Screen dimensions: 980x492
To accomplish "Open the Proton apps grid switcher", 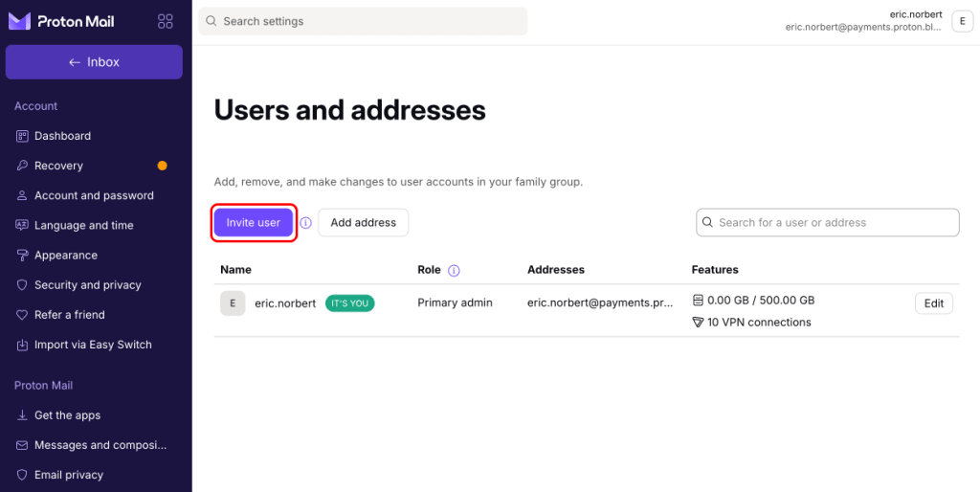I will 165,21.
